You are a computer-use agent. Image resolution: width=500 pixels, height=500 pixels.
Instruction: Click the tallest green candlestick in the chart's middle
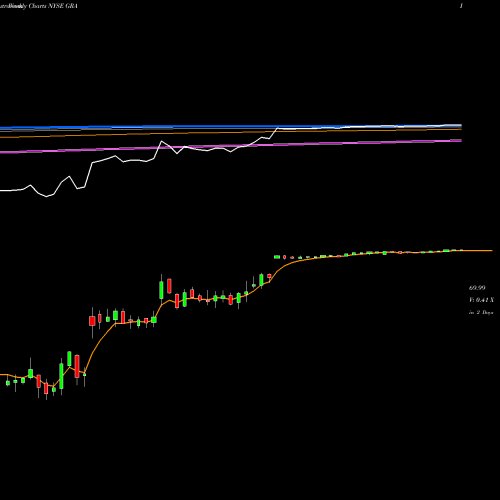[x=161, y=289]
